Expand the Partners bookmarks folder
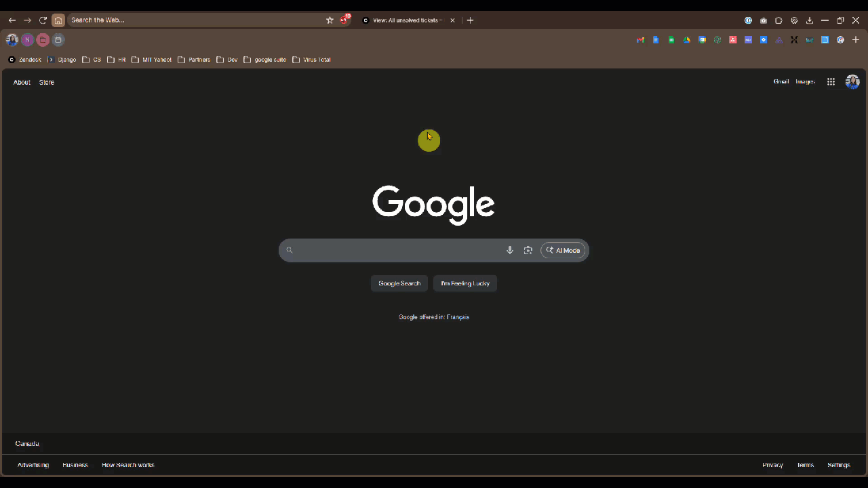The width and height of the screenshot is (868, 488). click(194, 60)
